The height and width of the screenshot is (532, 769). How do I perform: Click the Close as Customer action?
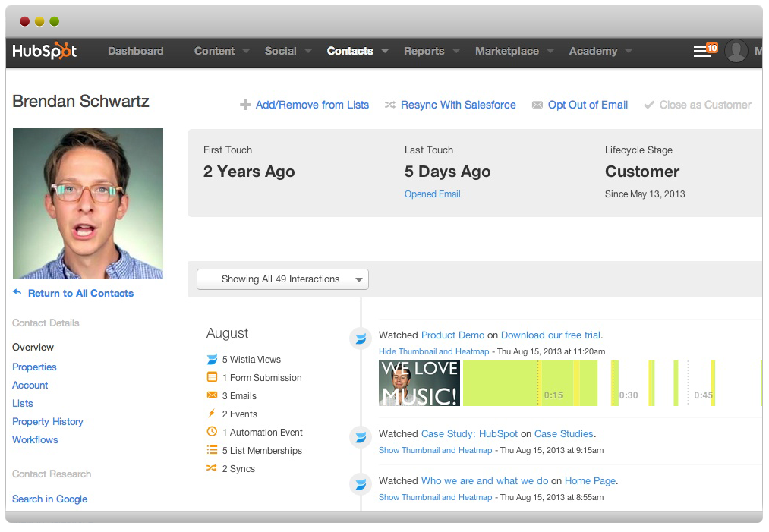coord(705,105)
